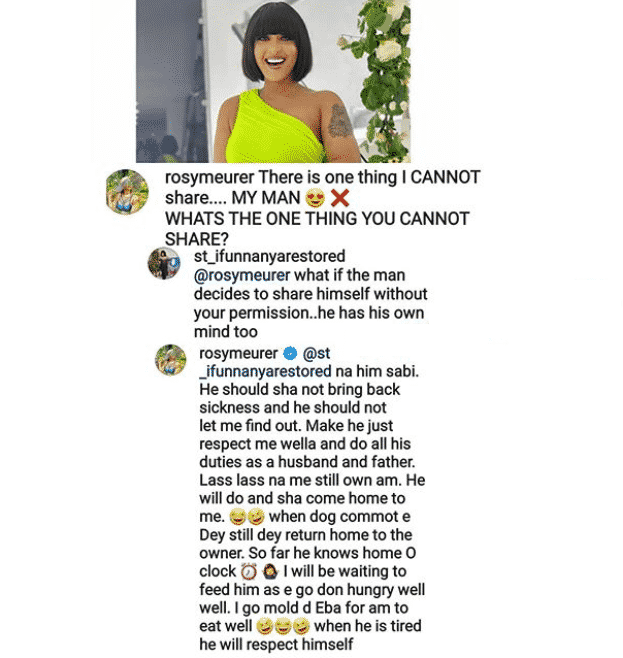Follow the @st_ifunnanyarestored mention in the reply

(x=265, y=363)
